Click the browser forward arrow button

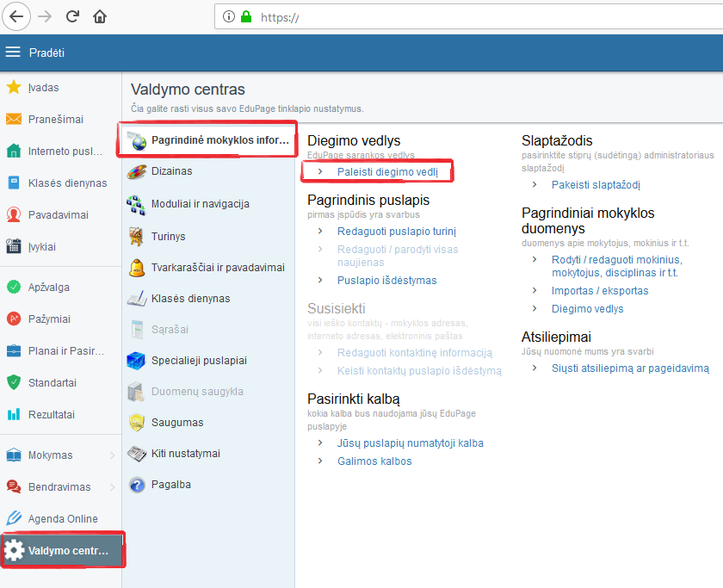pyautogui.click(x=45, y=16)
